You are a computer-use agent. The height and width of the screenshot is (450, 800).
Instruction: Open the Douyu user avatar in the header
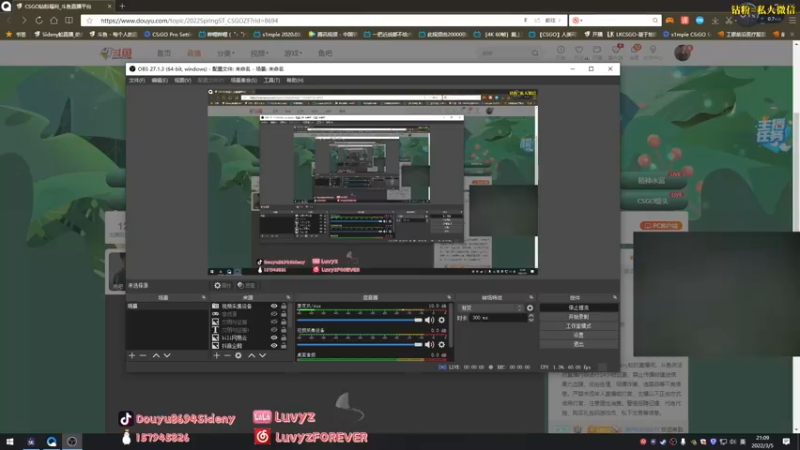click(682, 53)
